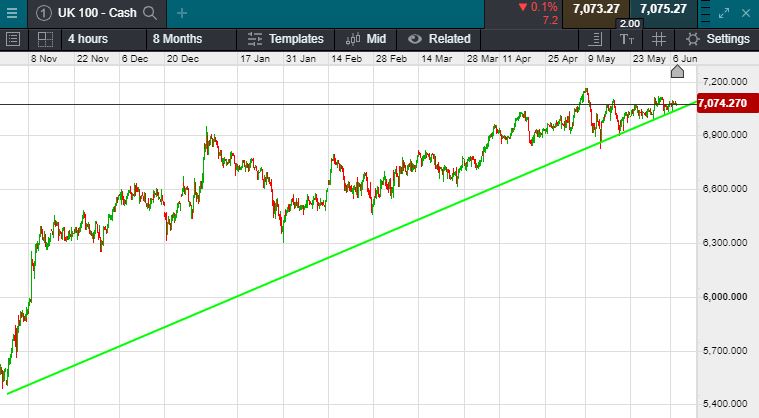Viewport: 759px width, 418px height.
Task: Click the 5,700.000 price axis label
Action: 725,350
